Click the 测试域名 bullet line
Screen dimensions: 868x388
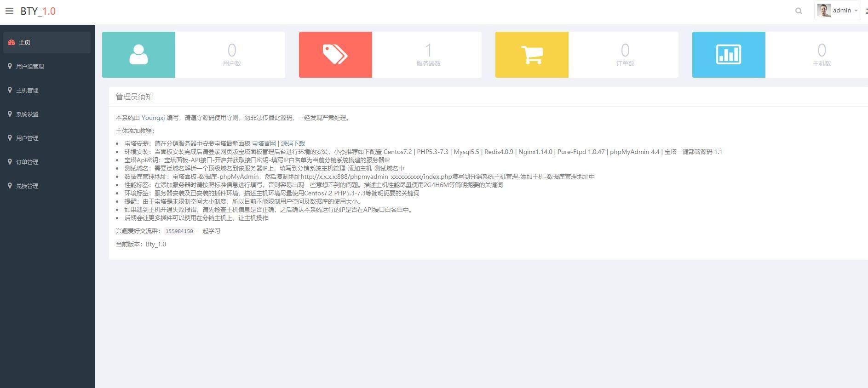[264, 168]
